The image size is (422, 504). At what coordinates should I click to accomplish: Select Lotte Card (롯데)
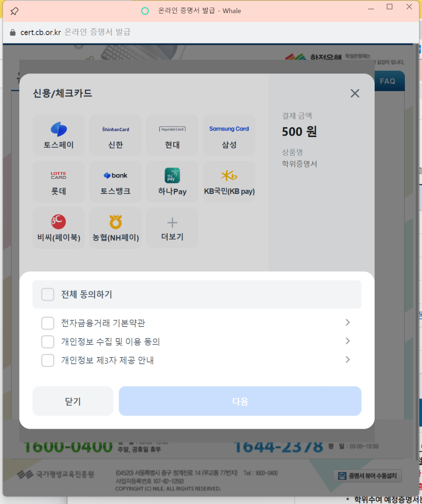[59, 182]
